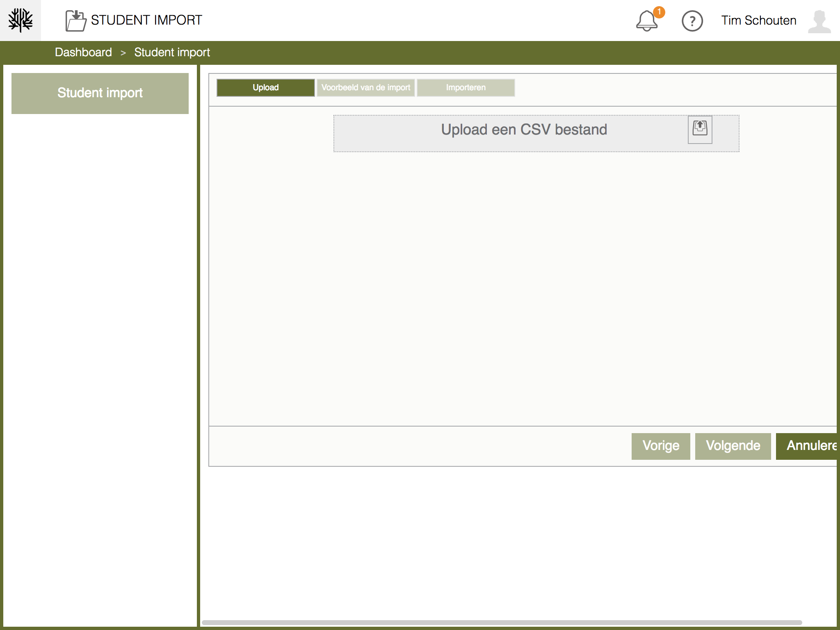Select the file upload icon next to the dropzone text
Image resolution: width=840 pixels, height=630 pixels.
tap(700, 129)
